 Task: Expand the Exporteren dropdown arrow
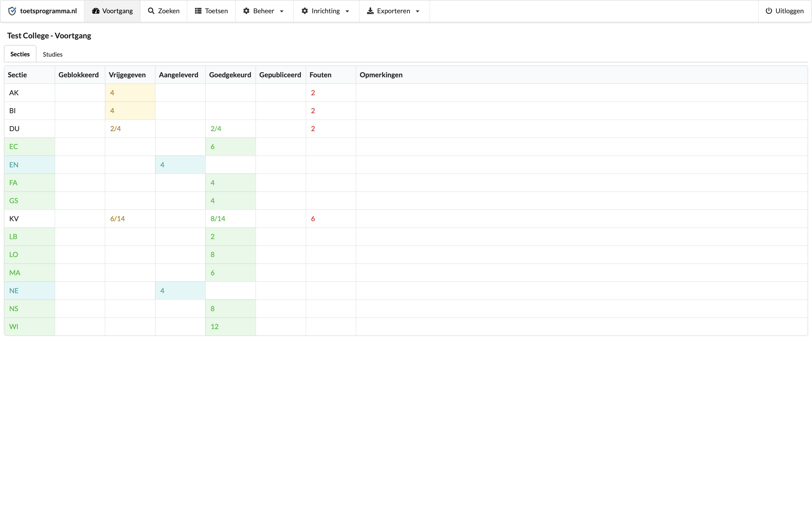417,11
